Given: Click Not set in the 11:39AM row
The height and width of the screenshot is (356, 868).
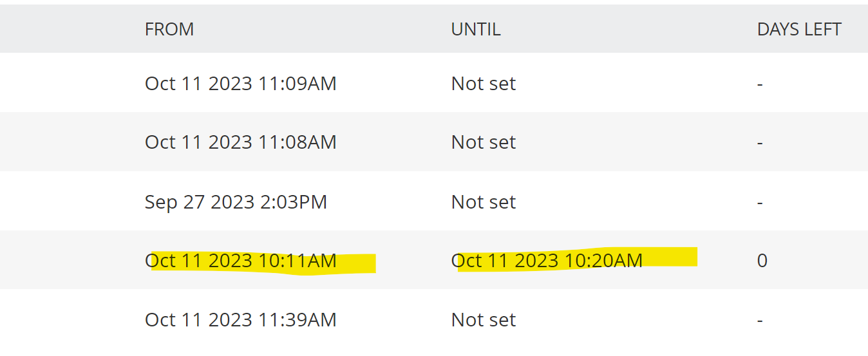Looking at the screenshot, I should [483, 320].
